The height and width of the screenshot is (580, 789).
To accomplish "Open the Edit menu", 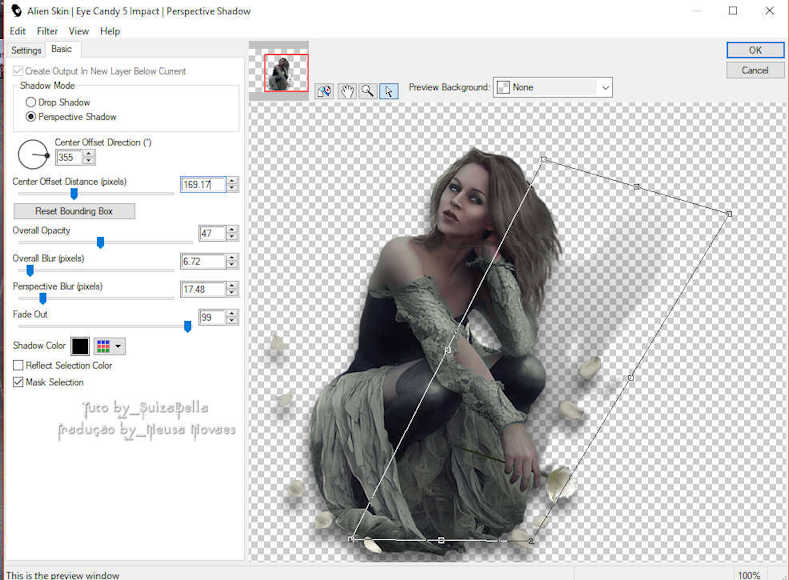I will (18, 31).
